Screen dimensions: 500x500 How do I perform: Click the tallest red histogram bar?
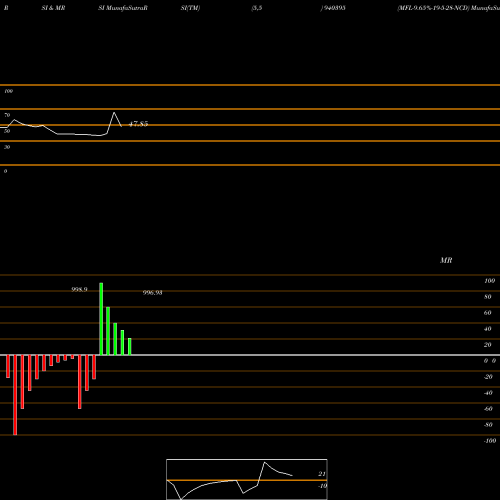15,395
